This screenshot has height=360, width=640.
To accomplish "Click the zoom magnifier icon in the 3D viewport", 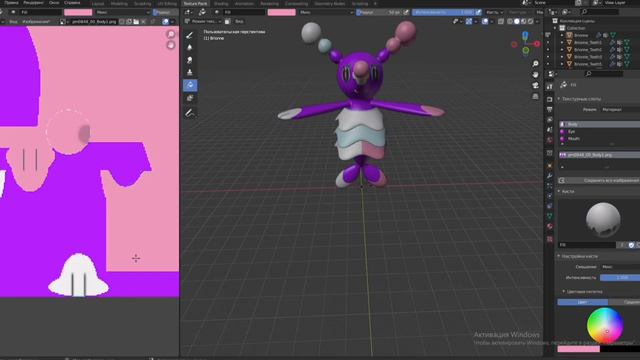I will click(535, 64).
